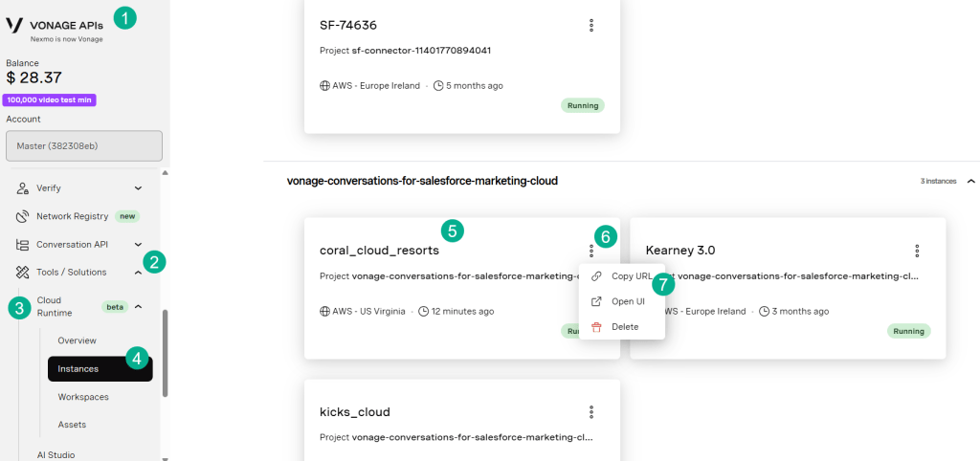Expand the Conversation API chevron
This screenshot has width=980, height=461.
[138, 244]
